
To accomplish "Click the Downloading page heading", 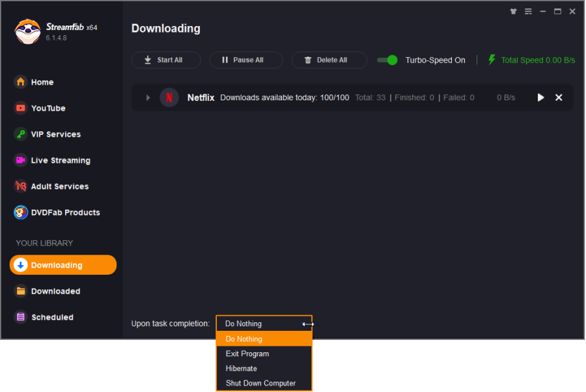I will (165, 29).
